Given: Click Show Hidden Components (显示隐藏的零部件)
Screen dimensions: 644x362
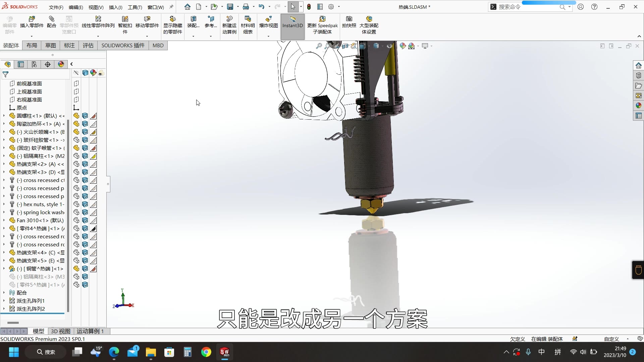Looking at the screenshot, I should [173, 25].
